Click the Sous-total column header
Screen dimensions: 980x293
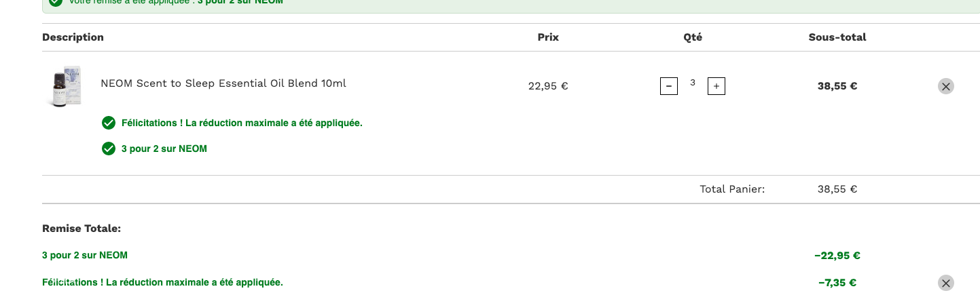[837, 37]
